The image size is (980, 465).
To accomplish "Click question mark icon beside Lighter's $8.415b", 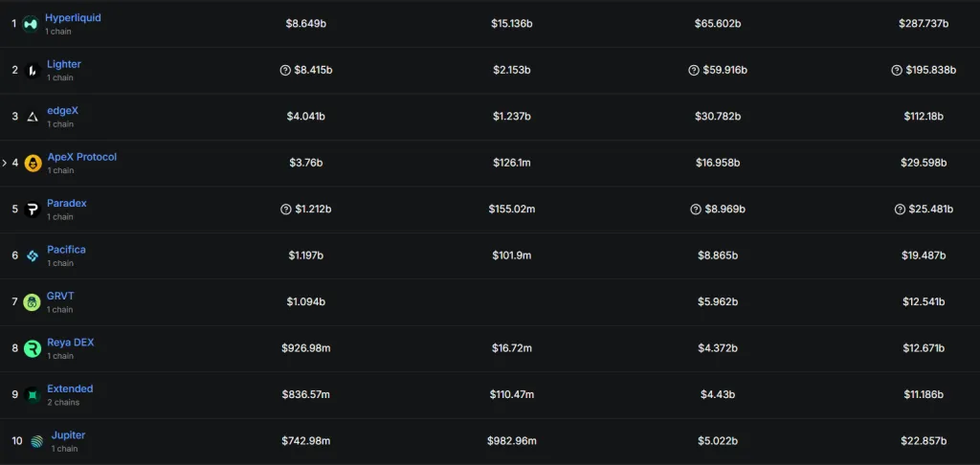I will coord(284,70).
